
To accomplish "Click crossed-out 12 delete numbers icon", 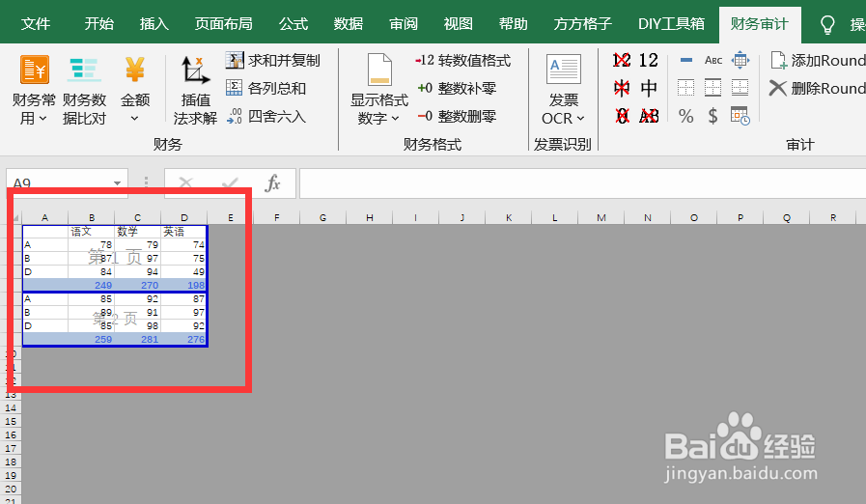I will (x=622, y=60).
